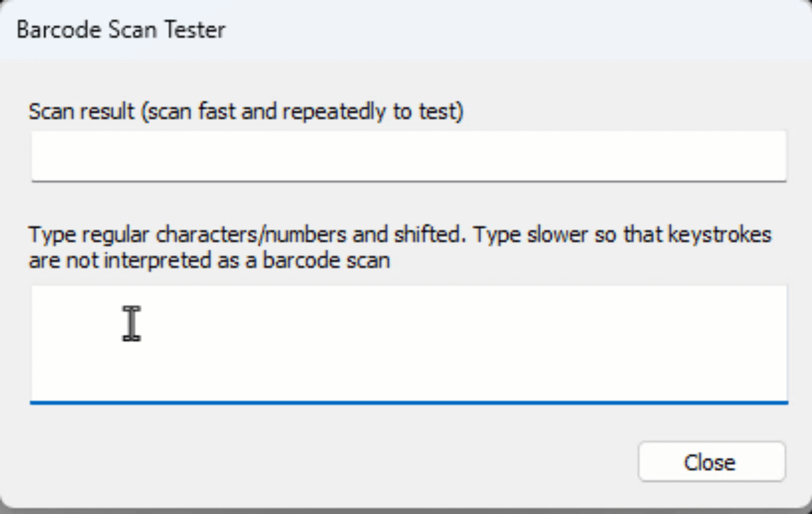Image resolution: width=812 pixels, height=514 pixels.
Task: Click the 'Barcode Scan Tester' window title text
Action: coord(121,30)
